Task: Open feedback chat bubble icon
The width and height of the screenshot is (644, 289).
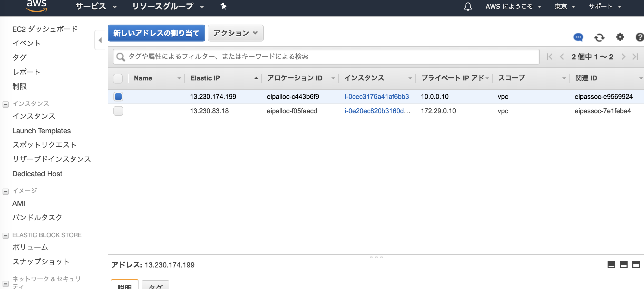Action: pos(578,37)
